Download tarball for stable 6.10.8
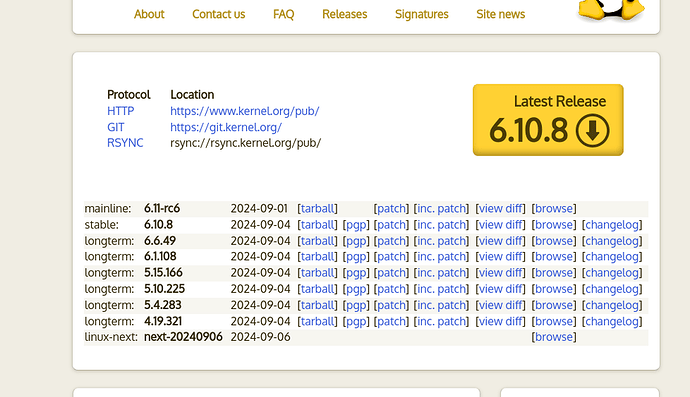The width and height of the screenshot is (690, 397). click(318, 224)
